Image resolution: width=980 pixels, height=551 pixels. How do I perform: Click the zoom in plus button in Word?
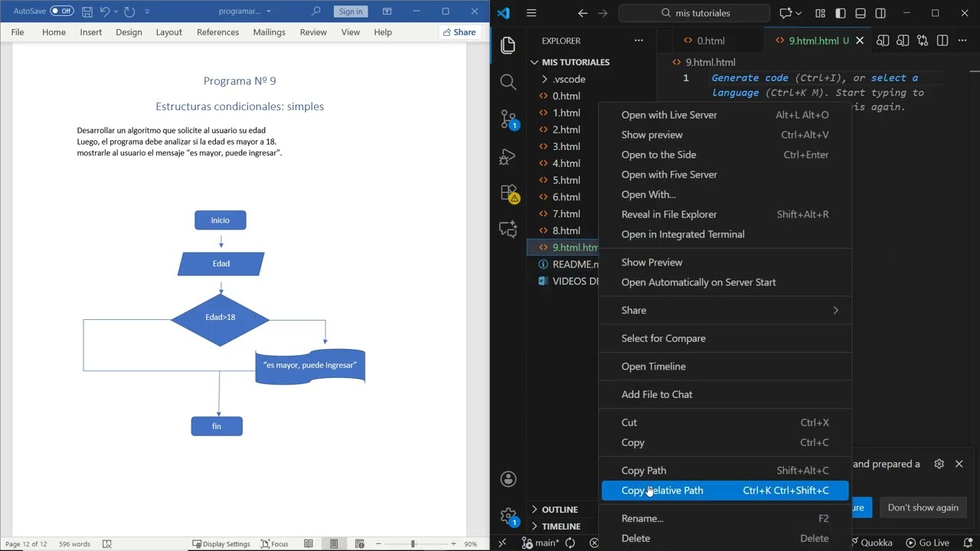[x=453, y=544]
